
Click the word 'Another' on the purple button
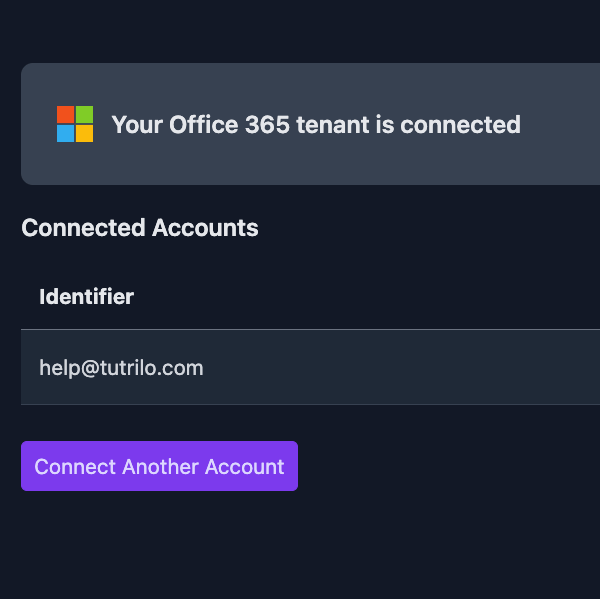[161, 467]
